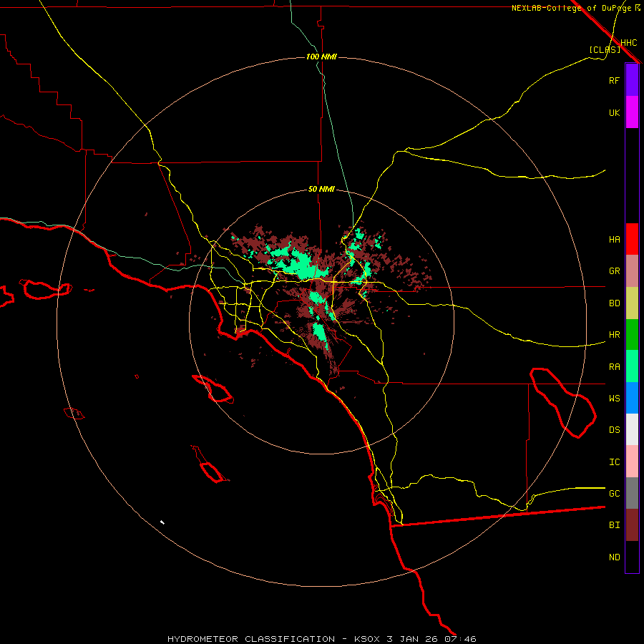
Task: Click the WS legend label
Action: point(614,399)
